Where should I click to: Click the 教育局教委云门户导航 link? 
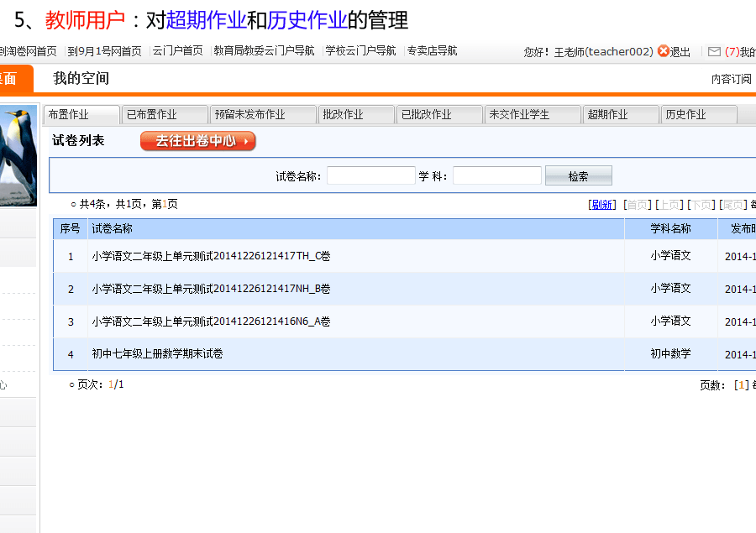pos(264,51)
